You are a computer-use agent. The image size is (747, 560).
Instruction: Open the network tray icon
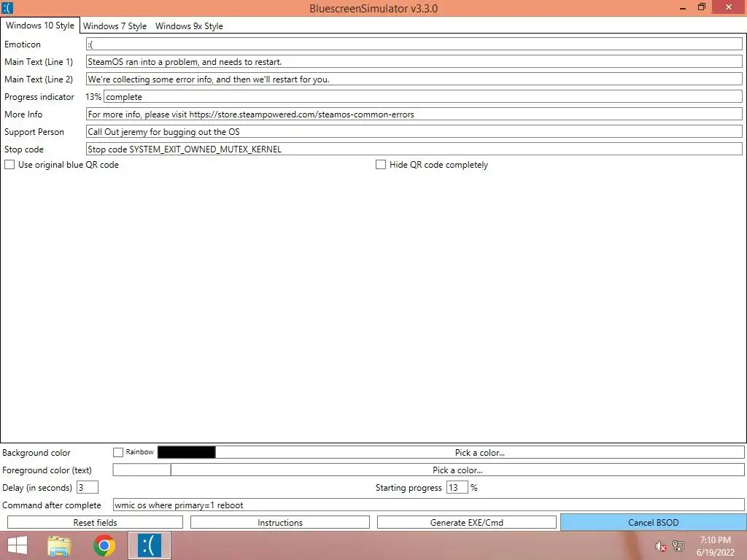678,545
